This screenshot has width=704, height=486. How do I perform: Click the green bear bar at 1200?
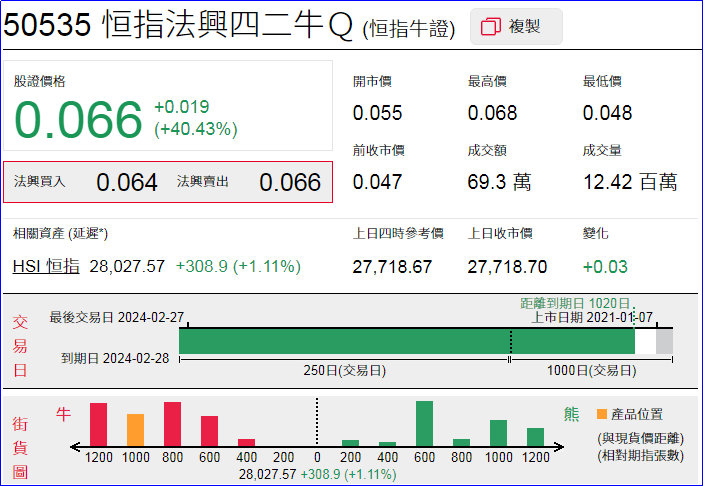(x=535, y=437)
